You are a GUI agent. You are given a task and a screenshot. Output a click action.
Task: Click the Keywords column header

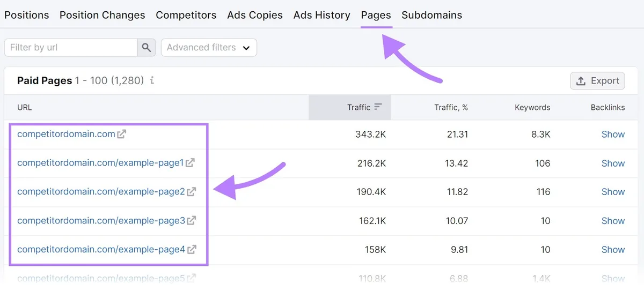532,107
